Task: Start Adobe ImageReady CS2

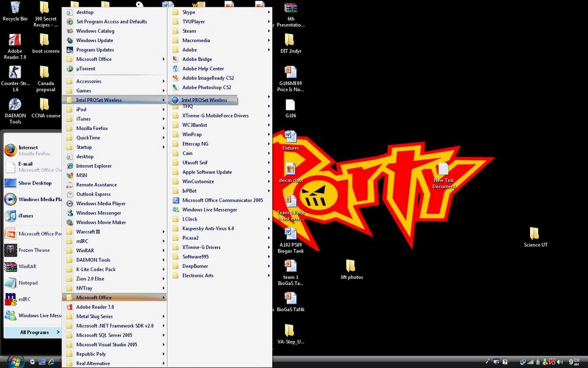Action: tap(220, 78)
